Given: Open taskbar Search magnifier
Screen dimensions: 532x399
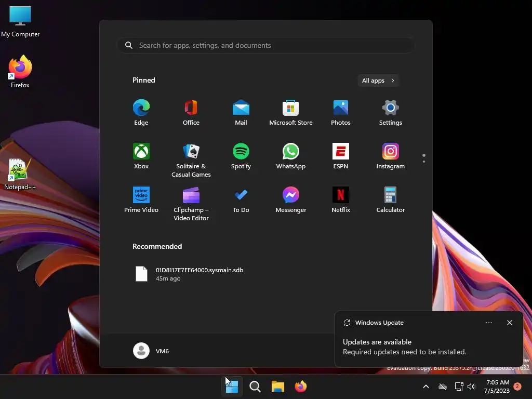Looking at the screenshot, I should pyautogui.click(x=255, y=387).
